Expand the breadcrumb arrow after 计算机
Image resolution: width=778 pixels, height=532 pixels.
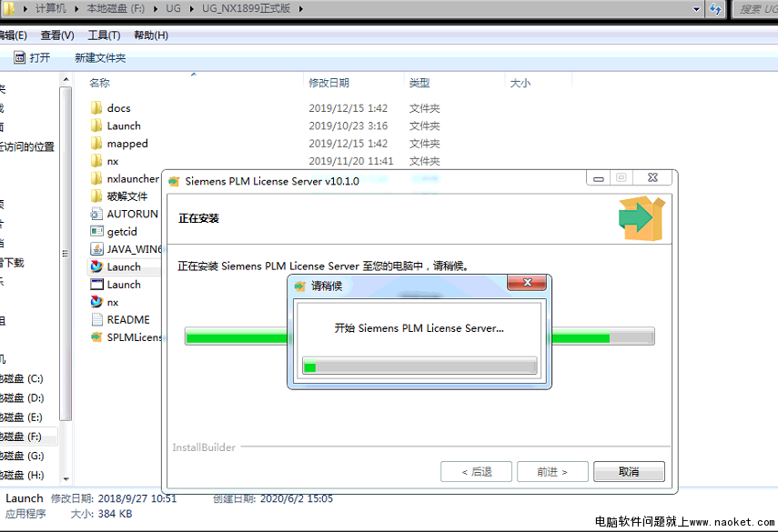[77, 8]
